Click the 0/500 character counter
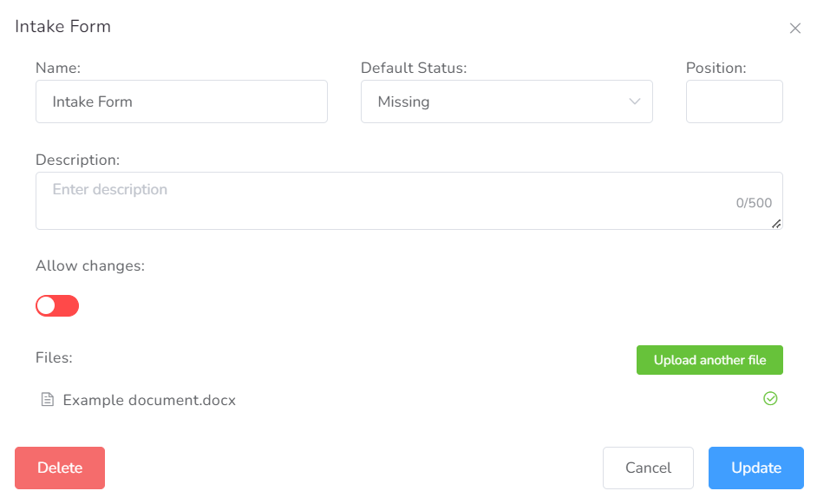This screenshot has width=817, height=504. [754, 203]
